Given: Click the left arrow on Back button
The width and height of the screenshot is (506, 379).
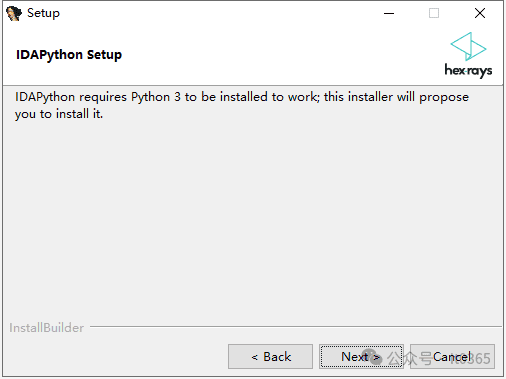Looking at the screenshot, I should coord(255,358).
